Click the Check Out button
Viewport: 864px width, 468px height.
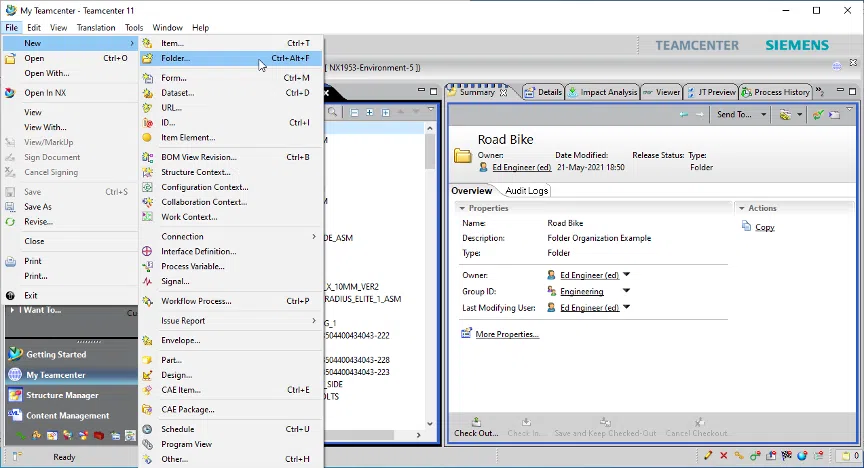point(476,428)
